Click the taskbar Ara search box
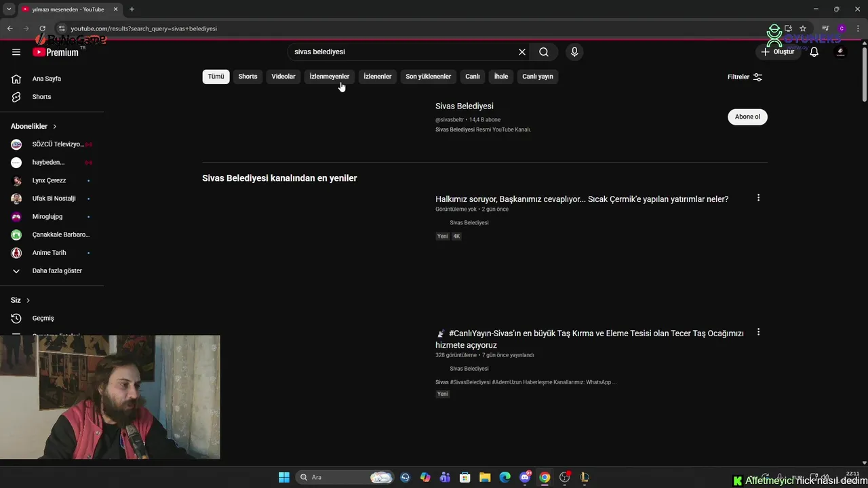868x488 pixels. tap(344, 477)
